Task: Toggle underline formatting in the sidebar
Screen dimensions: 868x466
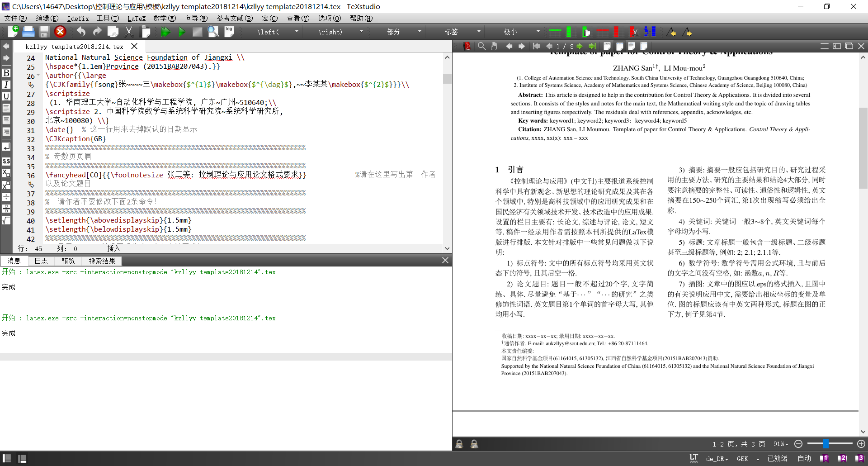Action: pyautogui.click(x=6, y=96)
